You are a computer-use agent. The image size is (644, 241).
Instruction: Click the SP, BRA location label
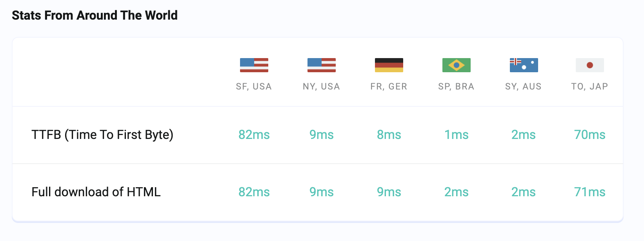[x=457, y=86]
